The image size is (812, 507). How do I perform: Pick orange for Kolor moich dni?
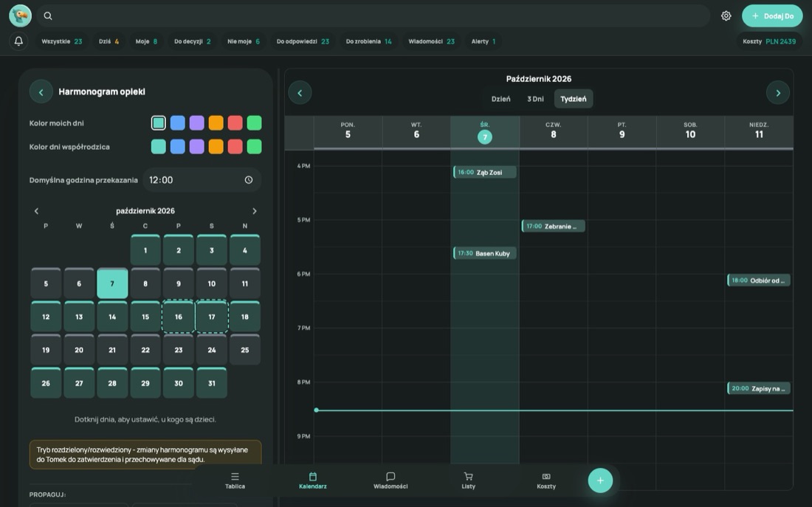tap(216, 123)
